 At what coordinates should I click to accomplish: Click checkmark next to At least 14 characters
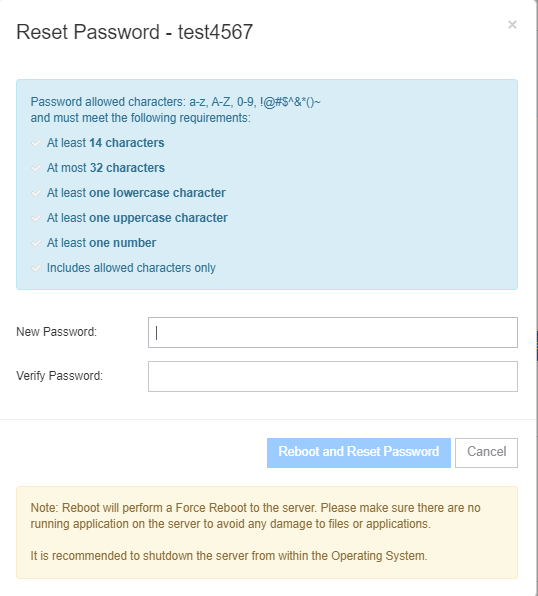click(36, 143)
